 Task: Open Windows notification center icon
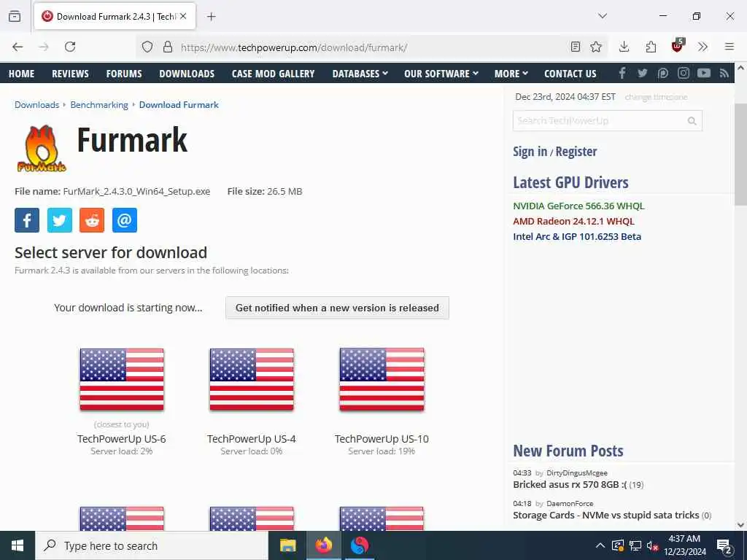click(724, 545)
